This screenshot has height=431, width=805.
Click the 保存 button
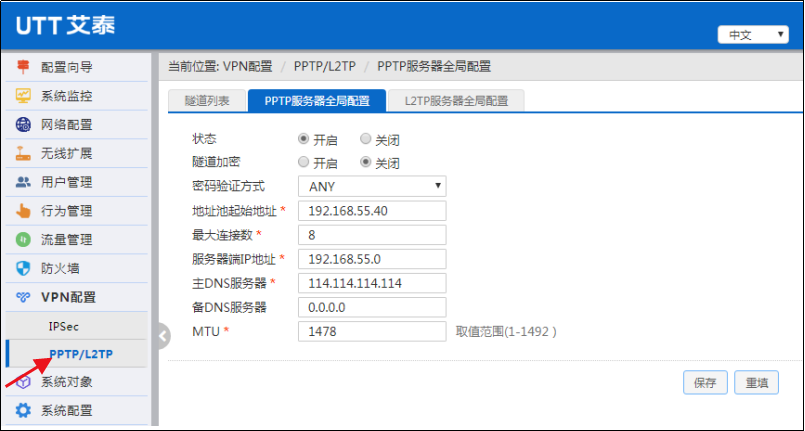[704, 382]
